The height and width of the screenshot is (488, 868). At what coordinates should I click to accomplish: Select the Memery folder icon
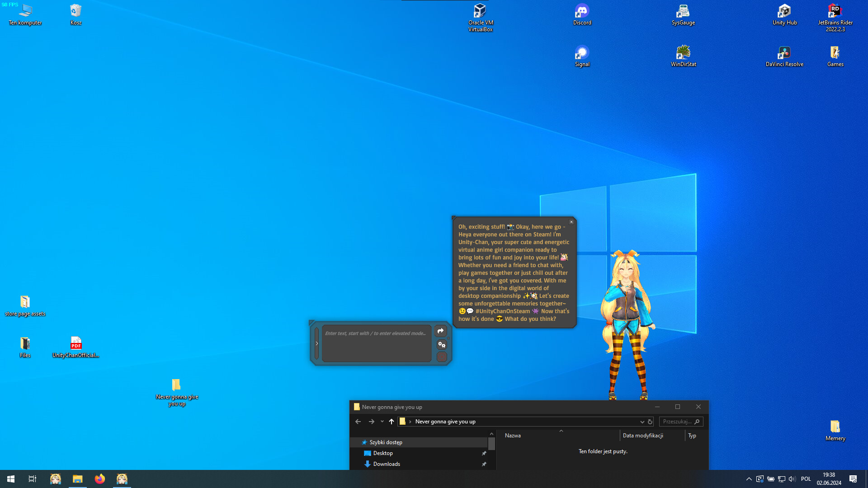(x=835, y=430)
